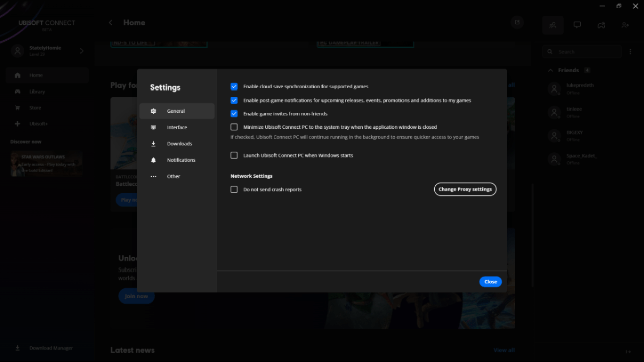Click the StatelyHomie profile avatar
This screenshot has height=362, width=644.
tap(18, 51)
